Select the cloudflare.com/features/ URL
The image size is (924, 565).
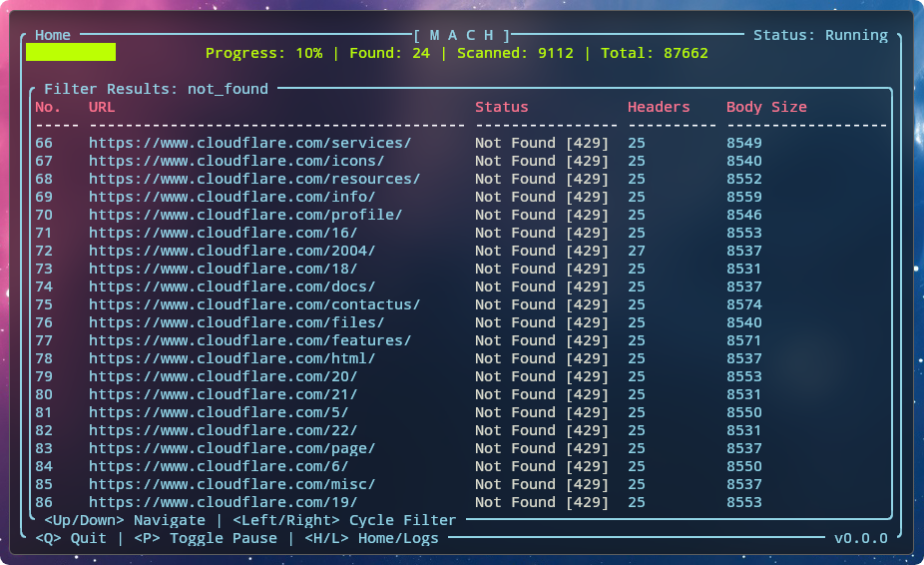249,340
